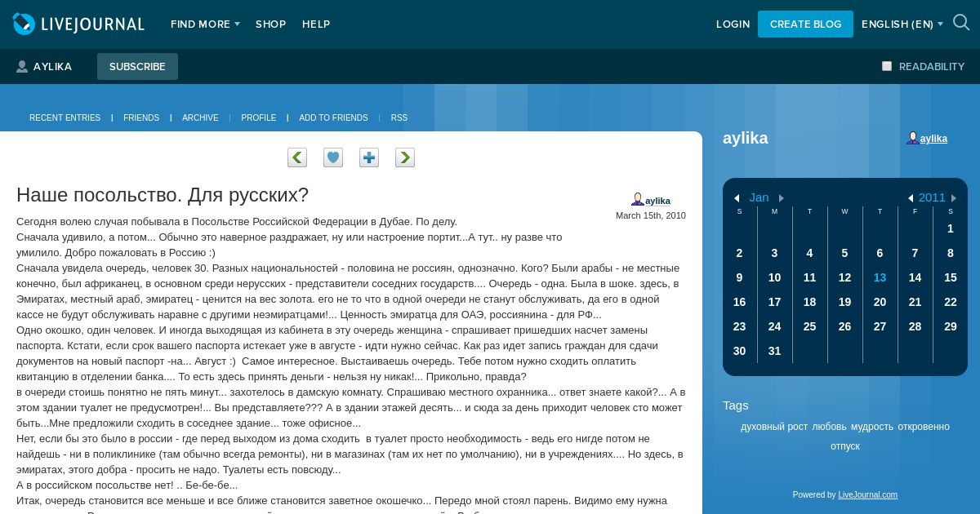Go to previous year arrow before 2011
This screenshot has height=514, width=980.
click(x=911, y=198)
